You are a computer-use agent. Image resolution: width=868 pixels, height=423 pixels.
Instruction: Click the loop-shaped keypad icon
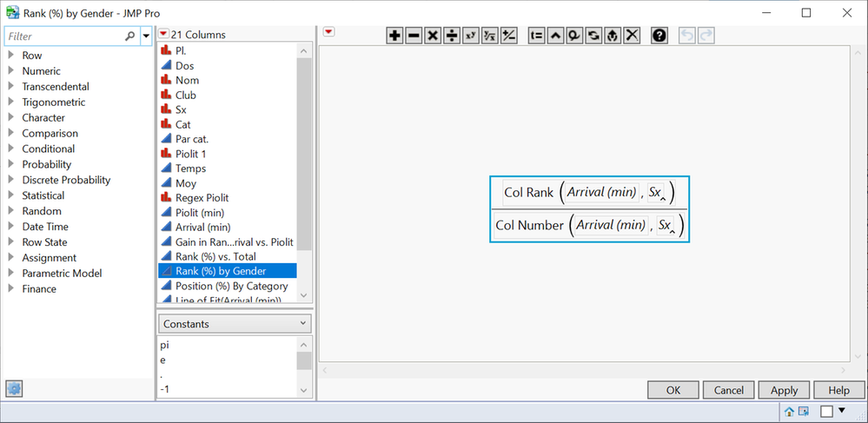(574, 36)
